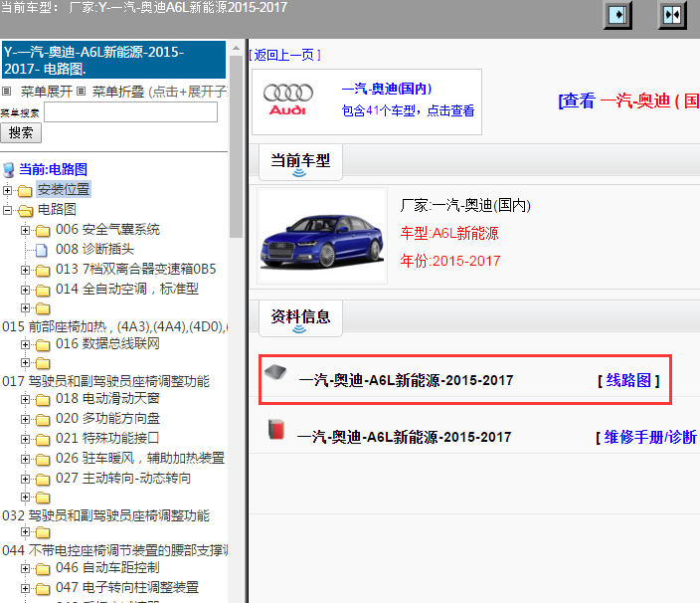
Task: Select 021 特殊功能接口 tree item
Action: point(107,438)
